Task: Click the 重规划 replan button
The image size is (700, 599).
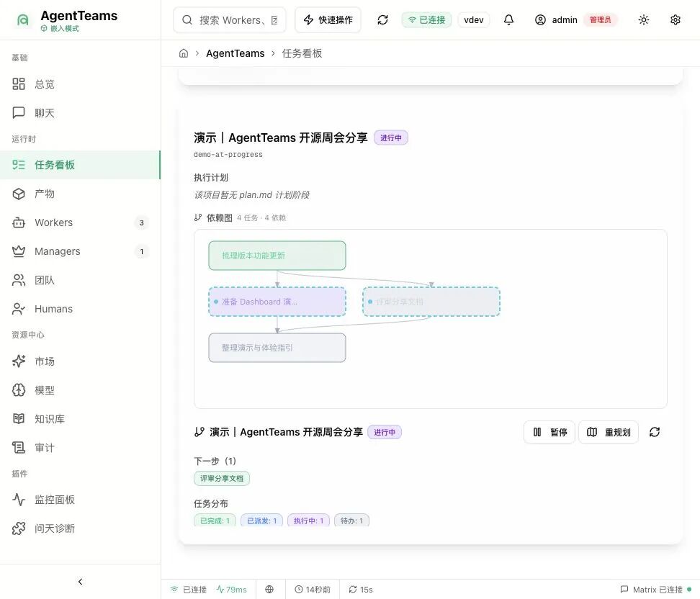Action: [x=609, y=432]
